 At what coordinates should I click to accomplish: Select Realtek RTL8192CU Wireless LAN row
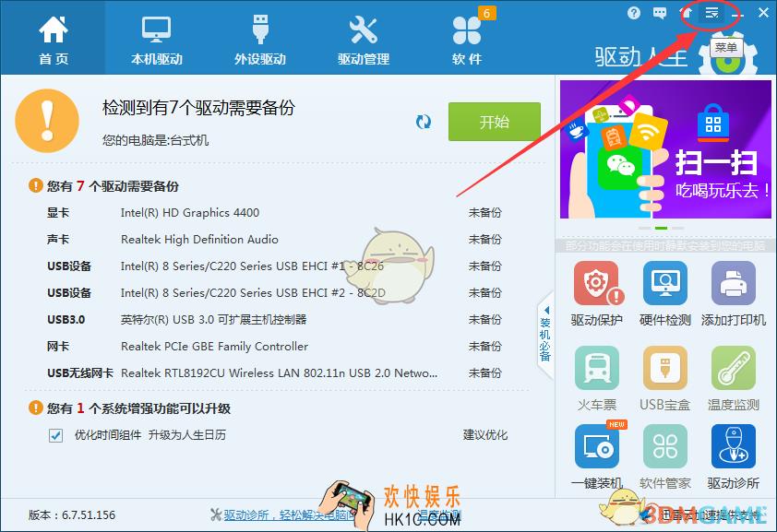[x=274, y=373]
